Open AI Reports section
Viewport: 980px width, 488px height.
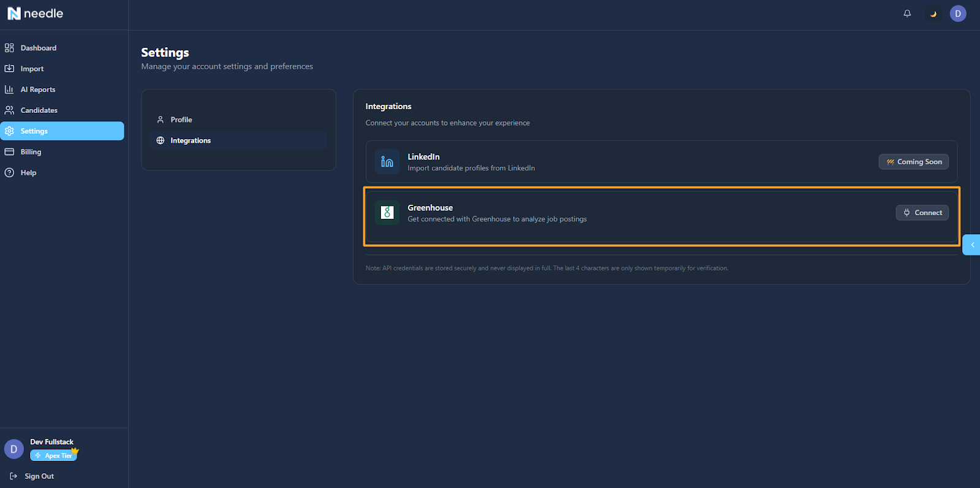pos(37,90)
